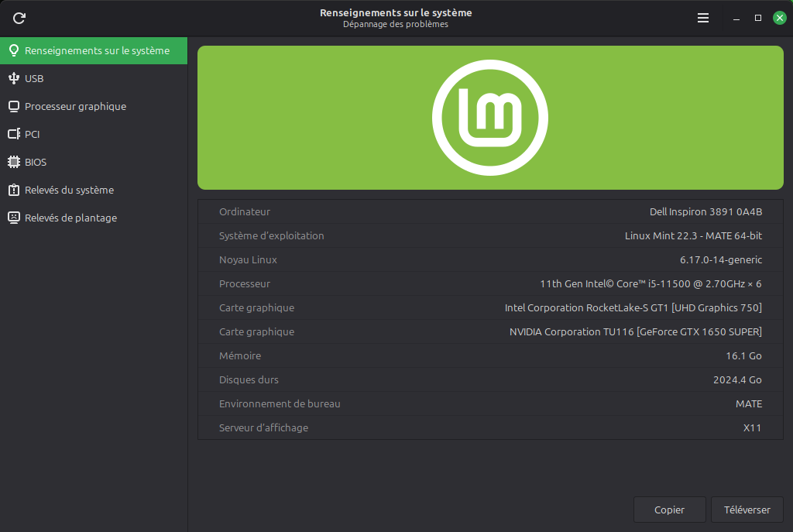Click the refresh icon in the title bar
This screenshot has width=793, height=532.
click(x=19, y=19)
